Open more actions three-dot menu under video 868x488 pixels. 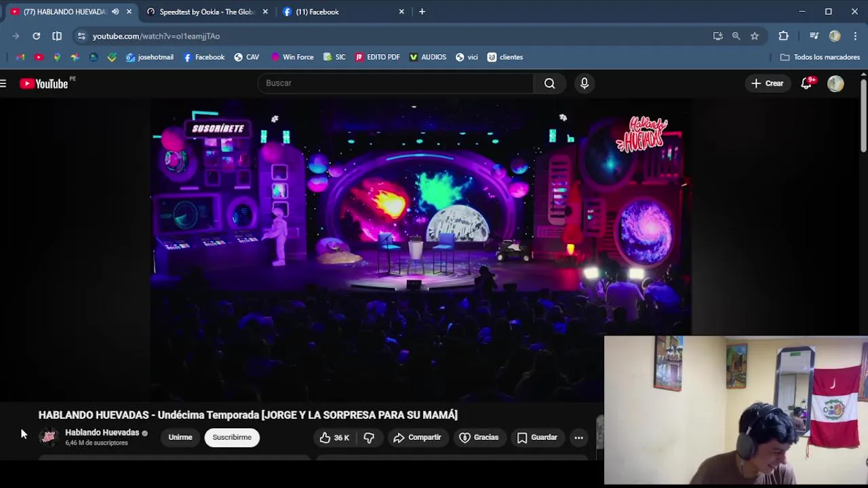coord(578,438)
